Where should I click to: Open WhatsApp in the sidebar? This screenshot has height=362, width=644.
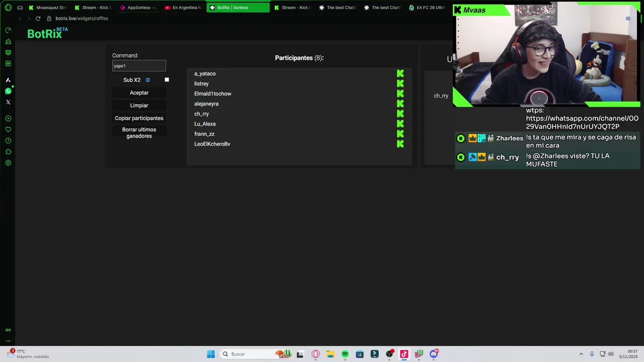[x=8, y=91]
